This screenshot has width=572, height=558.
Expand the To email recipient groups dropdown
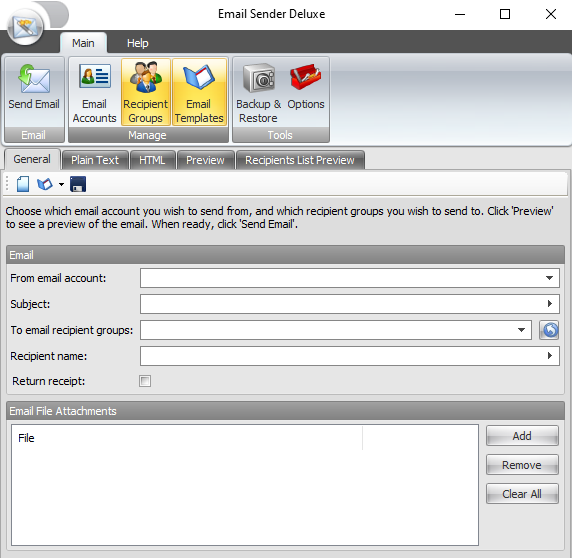[521, 330]
